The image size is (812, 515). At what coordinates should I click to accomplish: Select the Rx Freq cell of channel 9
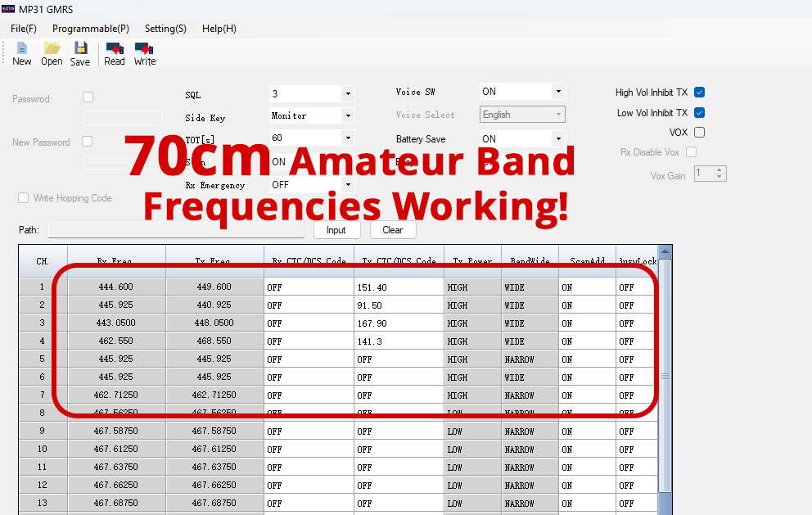116,431
